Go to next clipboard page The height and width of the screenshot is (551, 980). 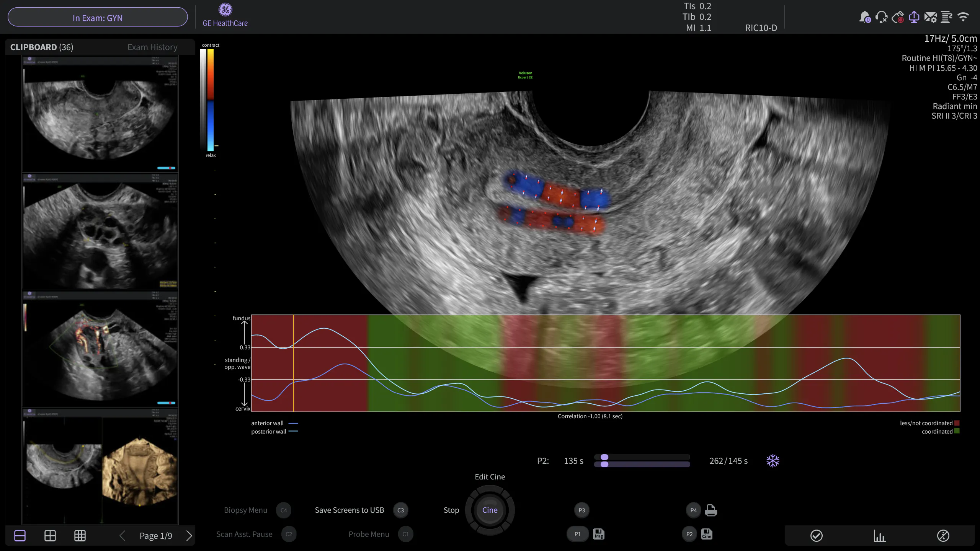(189, 536)
